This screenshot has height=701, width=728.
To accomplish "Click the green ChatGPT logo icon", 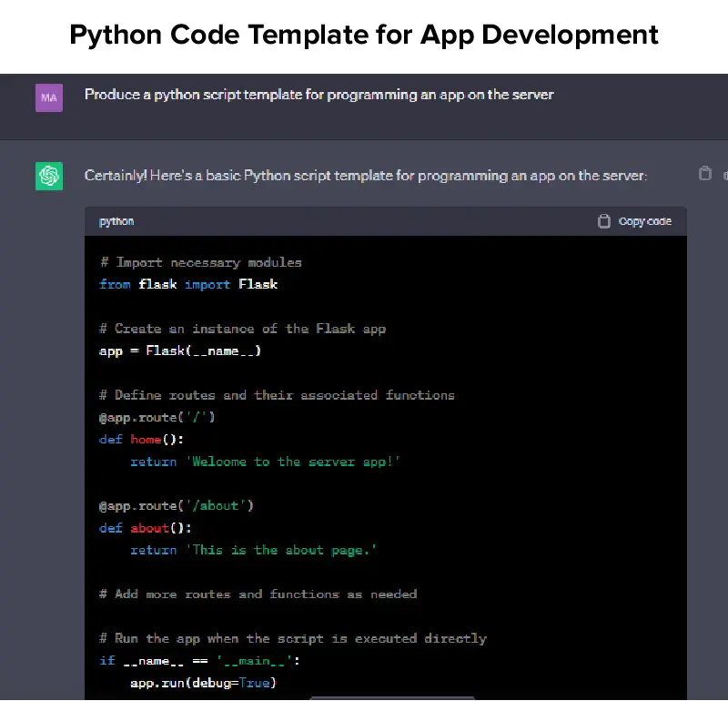I will (49, 176).
